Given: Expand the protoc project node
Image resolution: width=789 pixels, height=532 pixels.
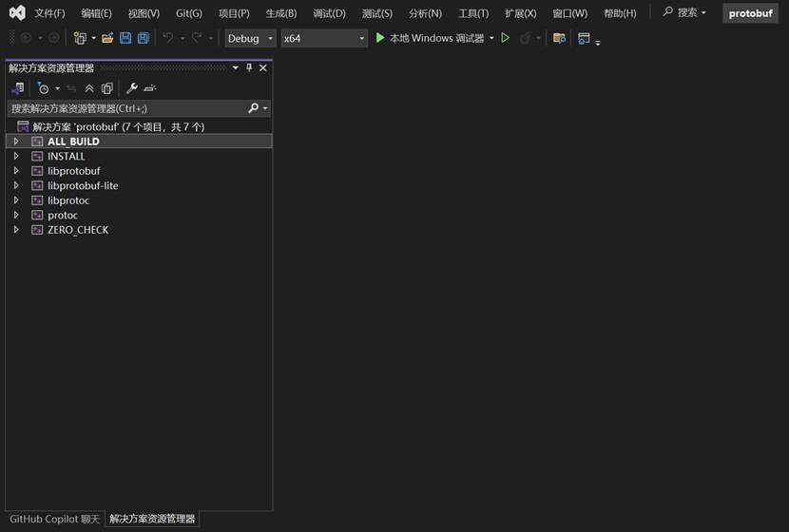Looking at the screenshot, I should 16,215.
